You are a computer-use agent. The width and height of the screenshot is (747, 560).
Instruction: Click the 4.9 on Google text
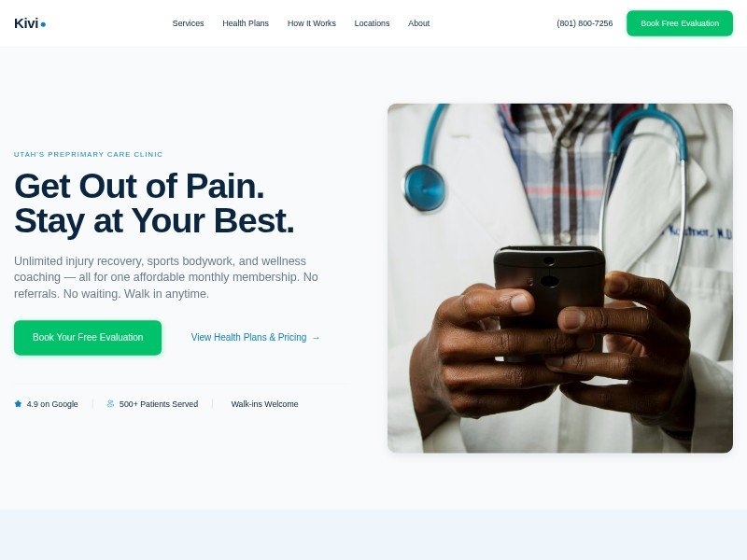(x=52, y=404)
